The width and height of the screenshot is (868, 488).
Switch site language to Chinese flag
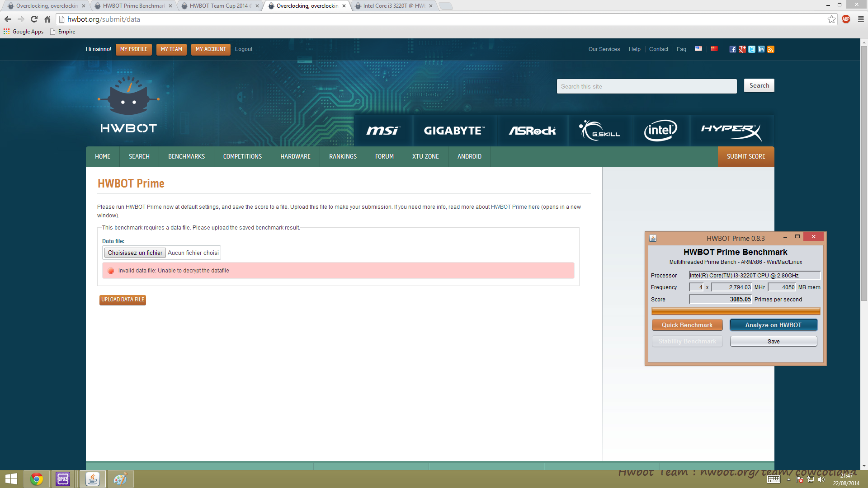click(x=714, y=49)
